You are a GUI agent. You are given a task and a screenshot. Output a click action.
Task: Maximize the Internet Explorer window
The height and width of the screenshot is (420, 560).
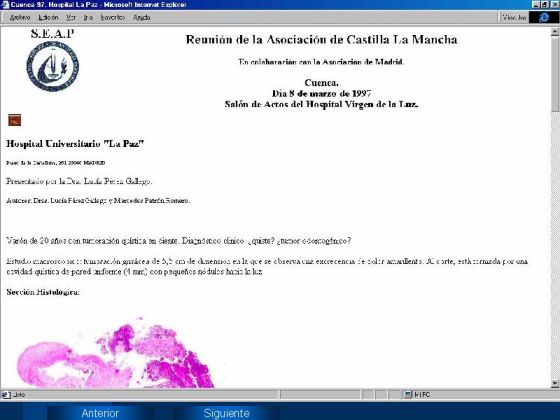[545, 5]
